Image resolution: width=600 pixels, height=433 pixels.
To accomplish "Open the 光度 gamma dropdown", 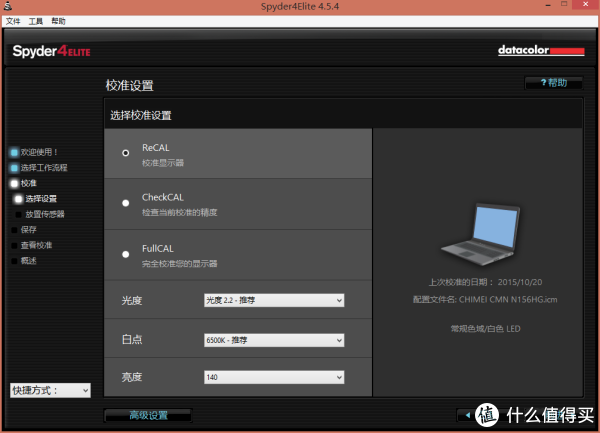I will 274,300.
